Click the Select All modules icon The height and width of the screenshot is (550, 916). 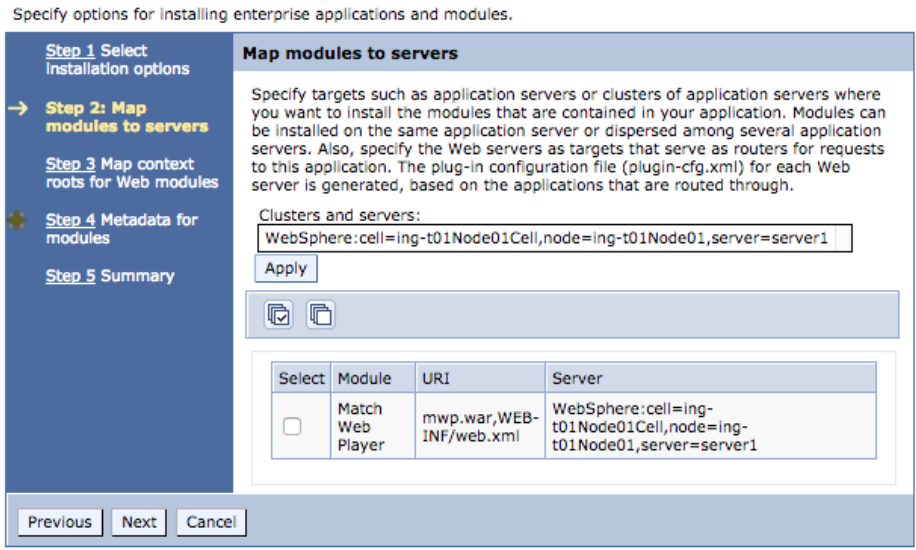pos(279,315)
